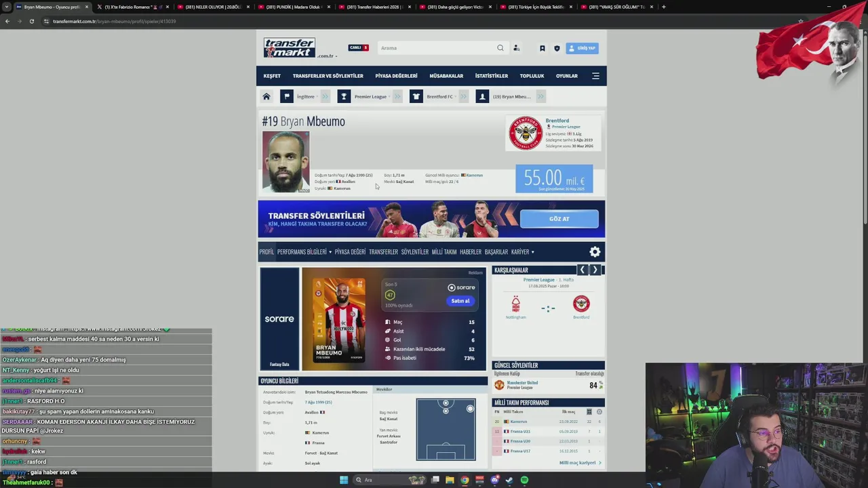Click the flag icon next to İngiltere
The height and width of the screenshot is (488, 868).
[x=287, y=96]
